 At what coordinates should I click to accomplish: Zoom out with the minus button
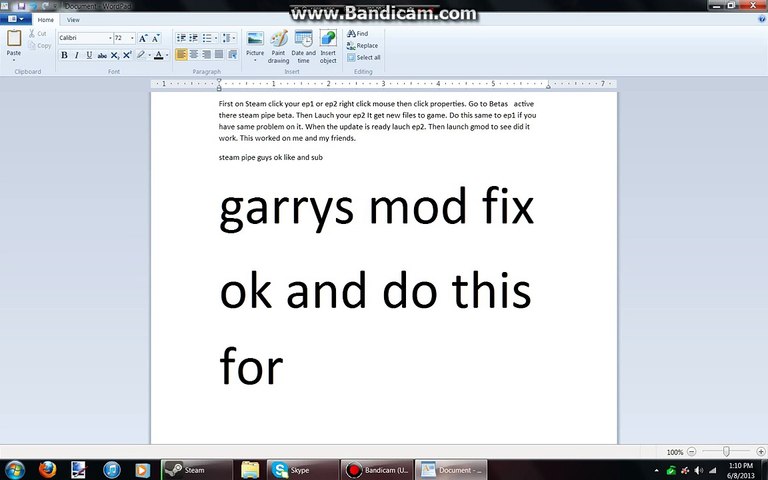tap(692, 451)
